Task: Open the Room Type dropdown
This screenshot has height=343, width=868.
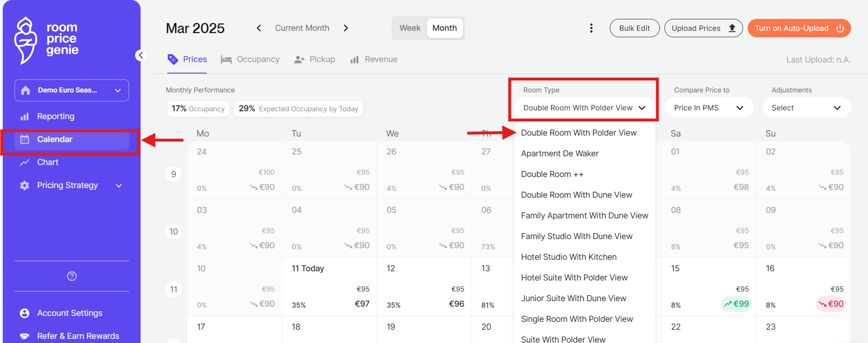Action: 584,108
